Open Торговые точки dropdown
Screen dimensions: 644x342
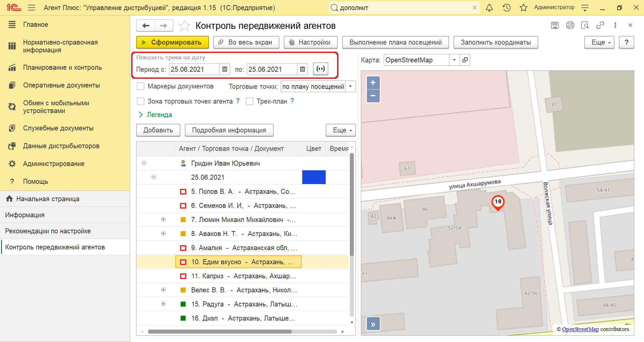[x=351, y=87]
